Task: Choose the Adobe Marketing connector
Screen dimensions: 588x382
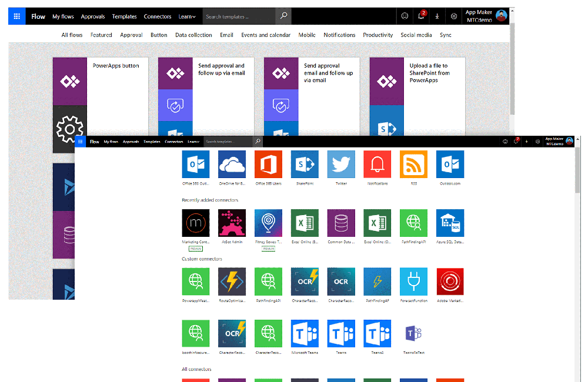Action: coord(450,282)
